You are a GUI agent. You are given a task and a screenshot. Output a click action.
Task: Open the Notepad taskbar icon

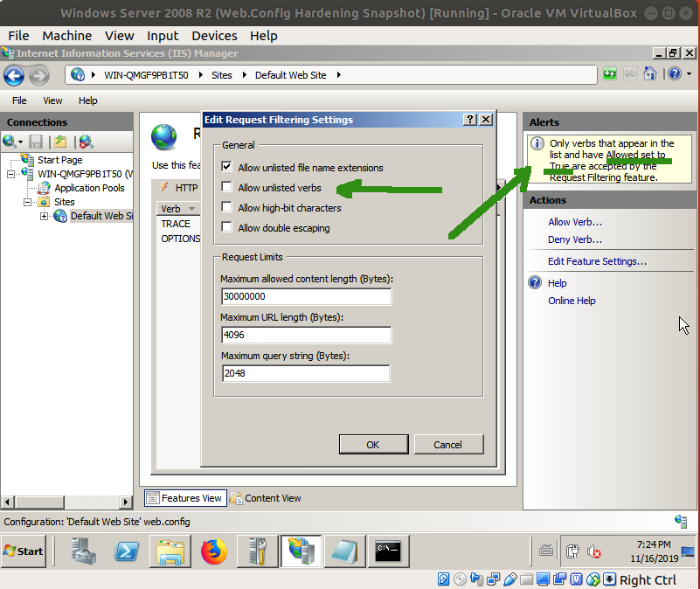(x=344, y=551)
